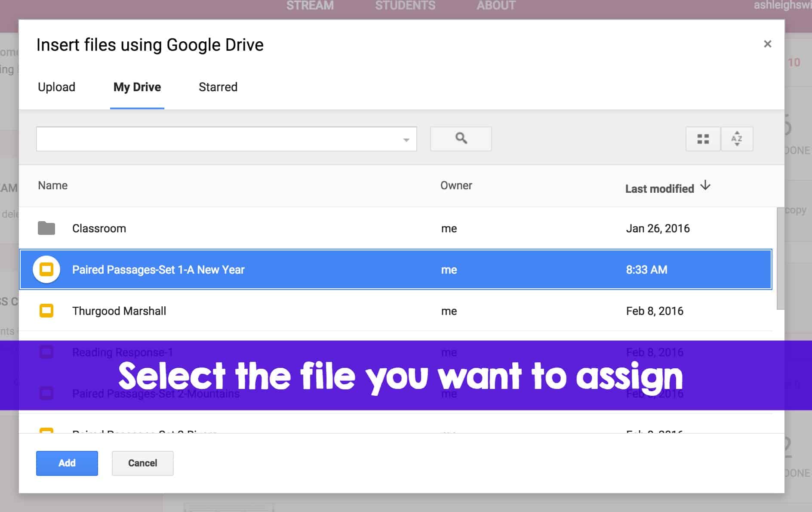
Task: Close the Insert files dialog
Action: pyautogui.click(x=767, y=44)
